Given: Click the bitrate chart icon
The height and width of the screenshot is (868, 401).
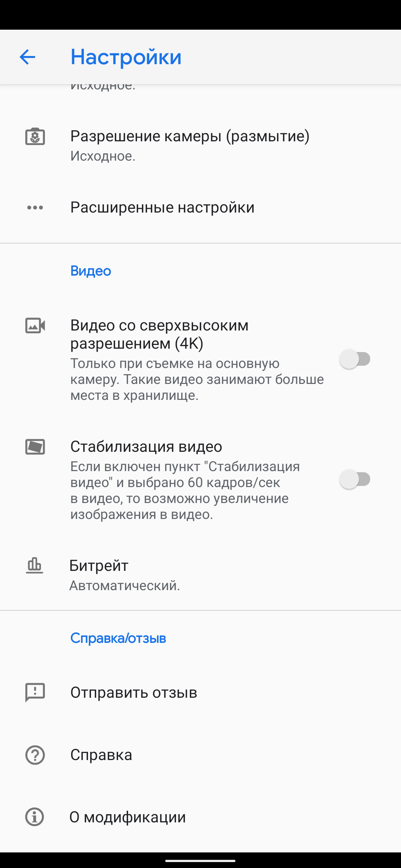Looking at the screenshot, I should [x=35, y=566].
